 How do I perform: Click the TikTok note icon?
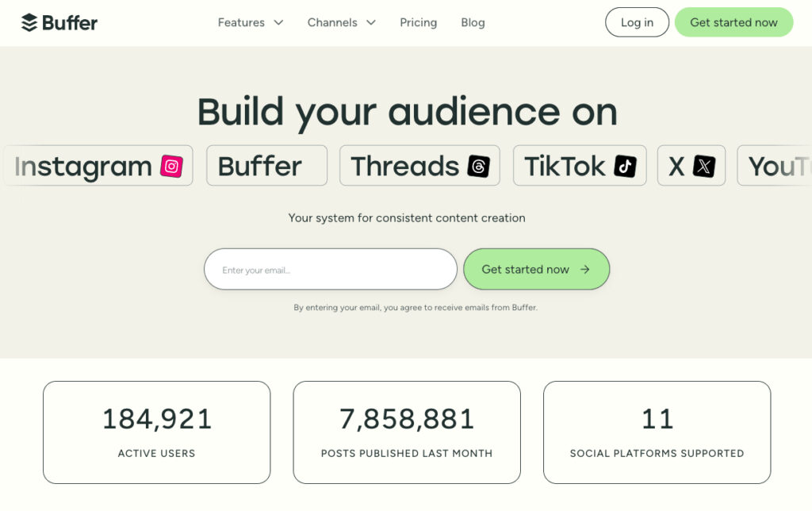point(625,167)
